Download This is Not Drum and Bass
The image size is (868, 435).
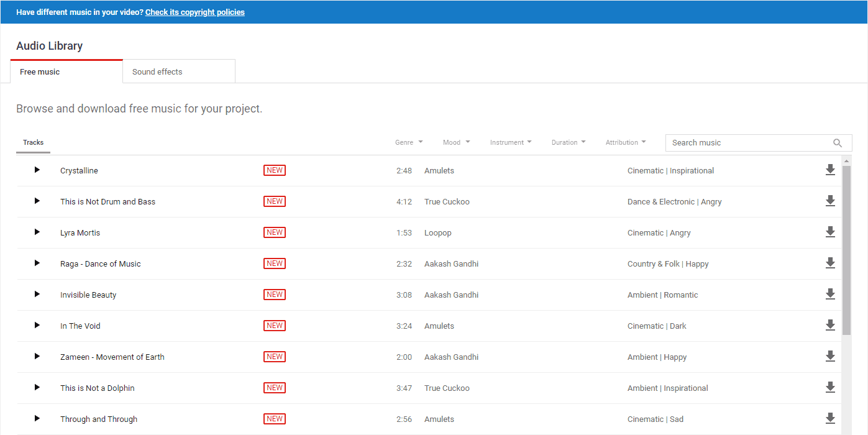click(x=830, y=201)
